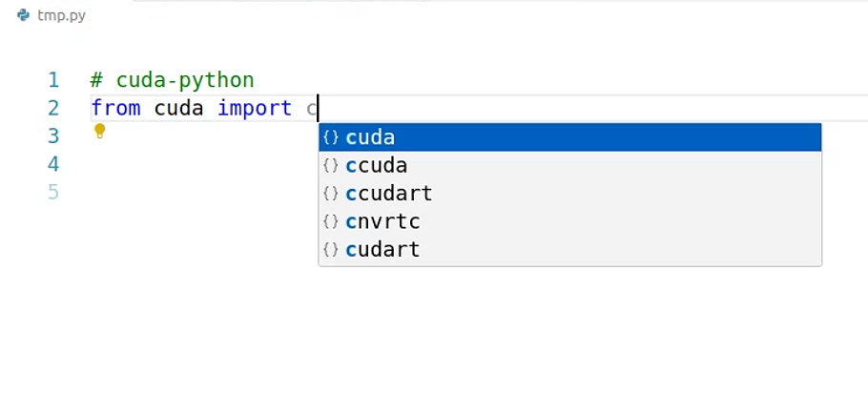Click the braces icon beside cudart suggestion
Image resolution: width=868 pixels, height=395 pixels.
tap(330, 249)
